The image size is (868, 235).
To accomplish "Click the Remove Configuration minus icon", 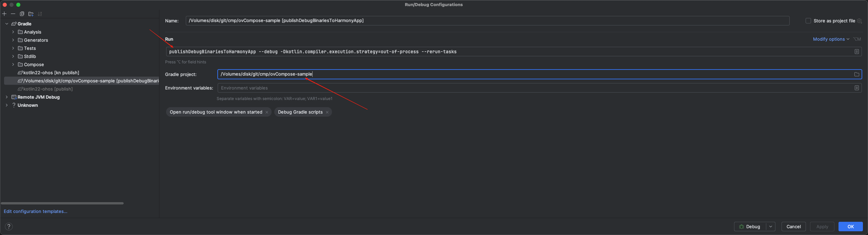I will tap(13, 14).
